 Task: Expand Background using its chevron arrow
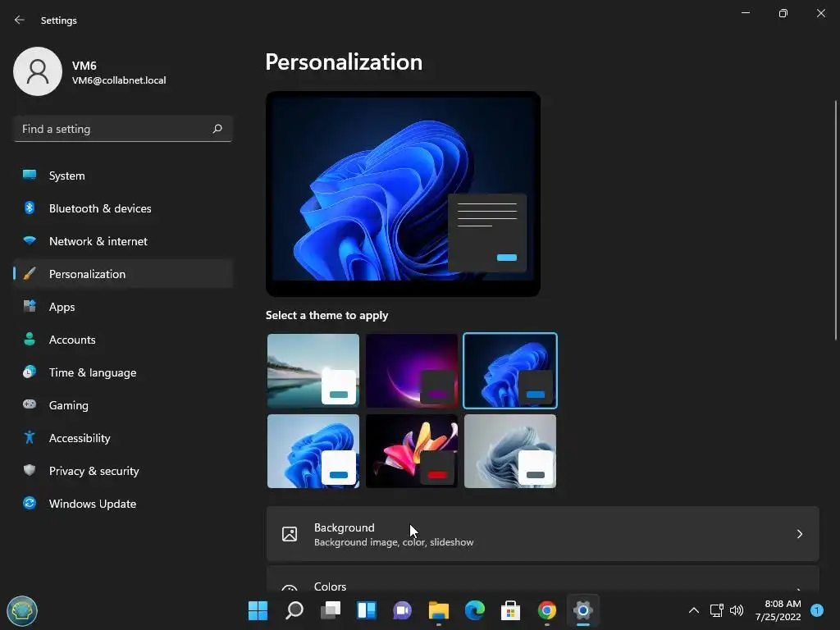click(799, 534)
